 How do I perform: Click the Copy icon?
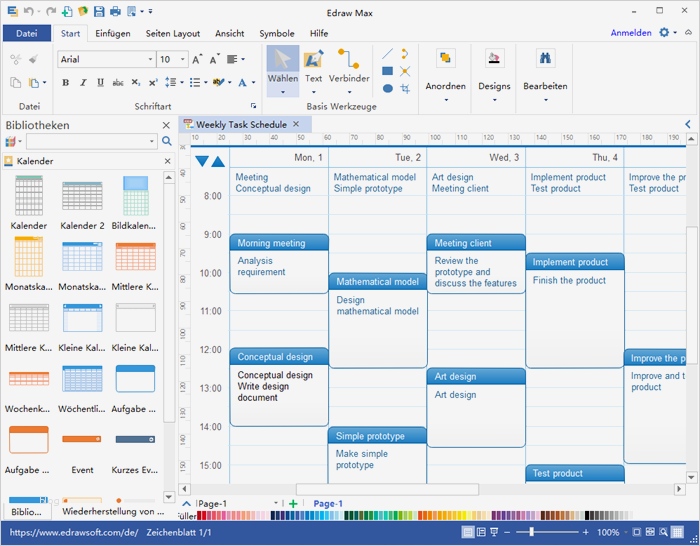coord(16,83)
